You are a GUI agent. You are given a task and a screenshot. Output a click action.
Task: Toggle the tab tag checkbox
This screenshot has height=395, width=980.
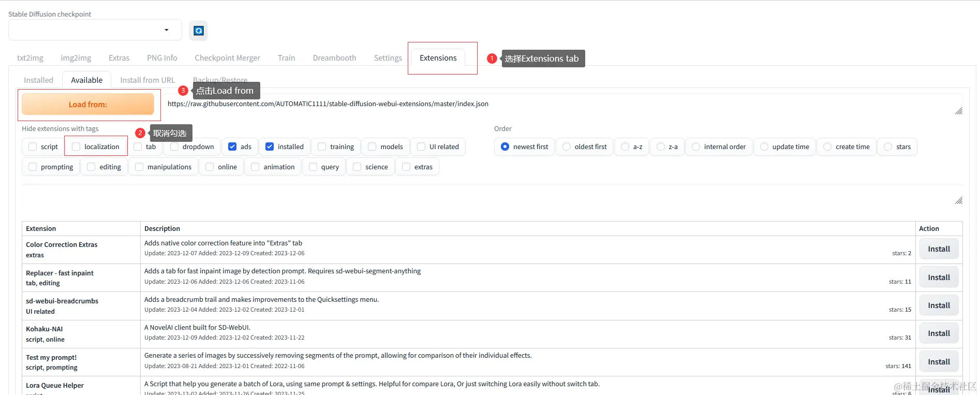tap(138, 147)
